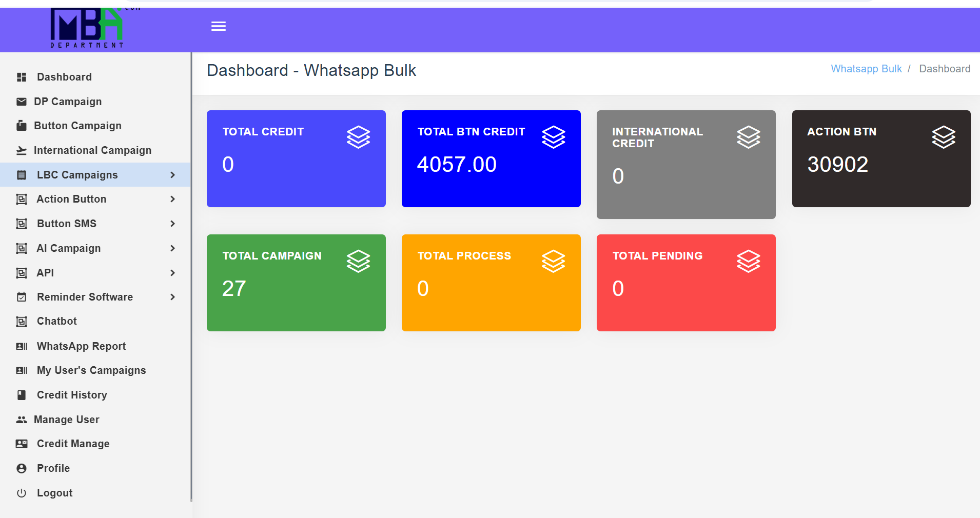Click layers icon on Total BTN Credit card
Screen dimensions: 980x518
[x=554, y=137]
